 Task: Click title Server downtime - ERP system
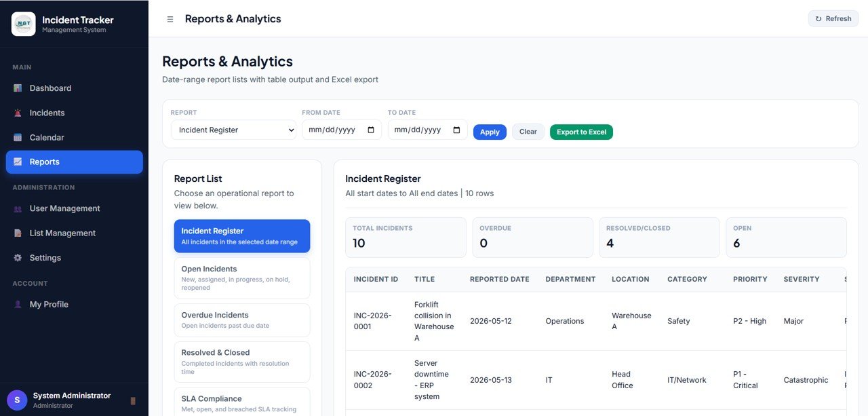click(x=432, y=380)
